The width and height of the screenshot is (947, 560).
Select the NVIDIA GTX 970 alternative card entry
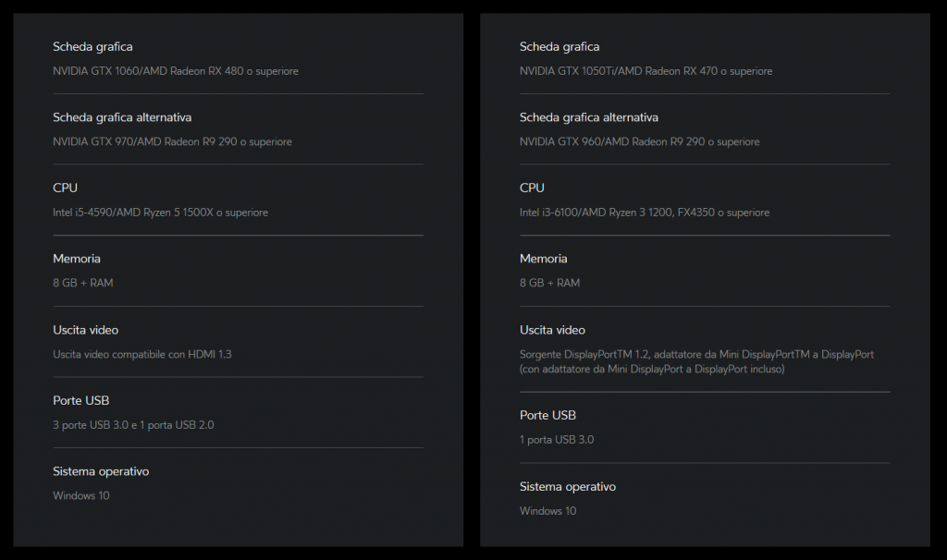(x=172, y=141)
